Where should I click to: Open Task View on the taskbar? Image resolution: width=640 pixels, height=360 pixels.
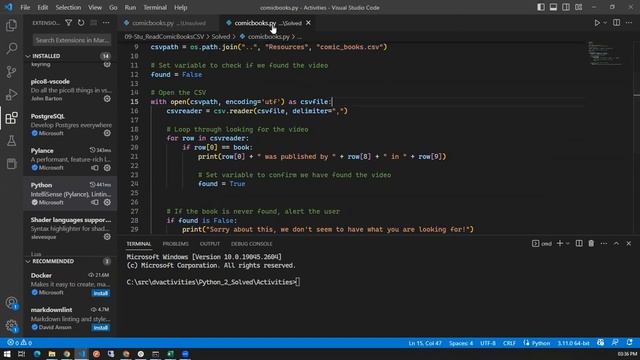coord(22,354)
